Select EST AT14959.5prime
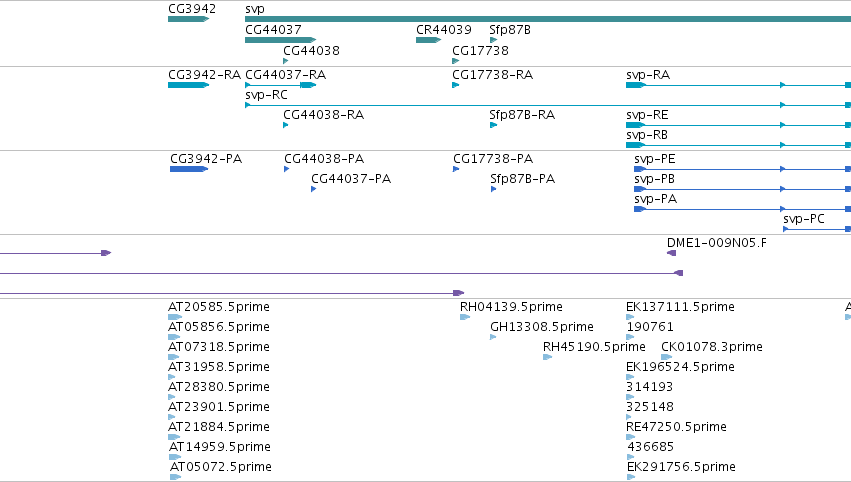This screenshot has width=851, height=482. tap(175, 457)
